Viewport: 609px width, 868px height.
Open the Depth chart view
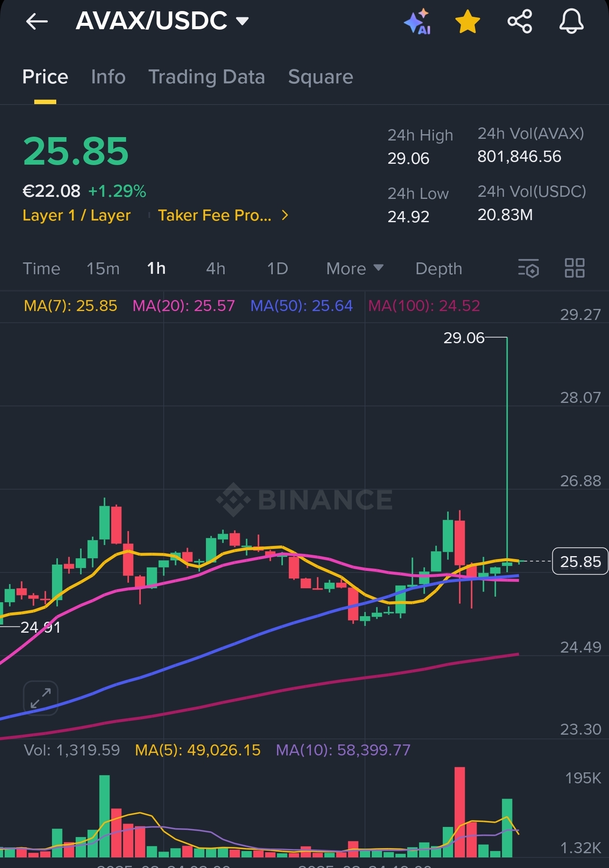click(439, 269)
